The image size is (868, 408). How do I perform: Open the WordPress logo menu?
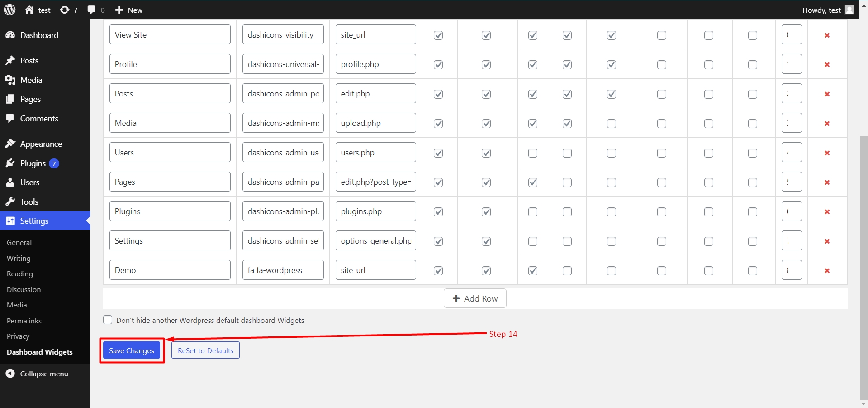(x=9, y=10)
